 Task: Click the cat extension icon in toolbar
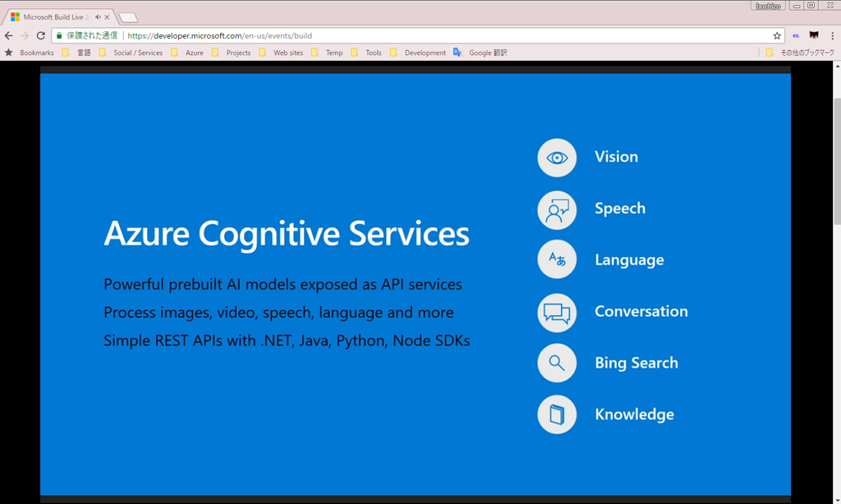click(x=814, y=35)
